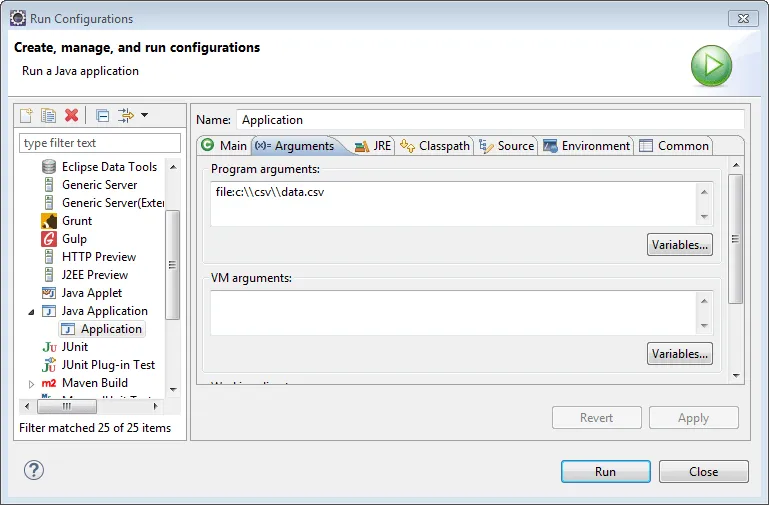Select Gulp in the configuration tree
The width and height of the screenshot is (769, 505).
(x=74, y=239)
